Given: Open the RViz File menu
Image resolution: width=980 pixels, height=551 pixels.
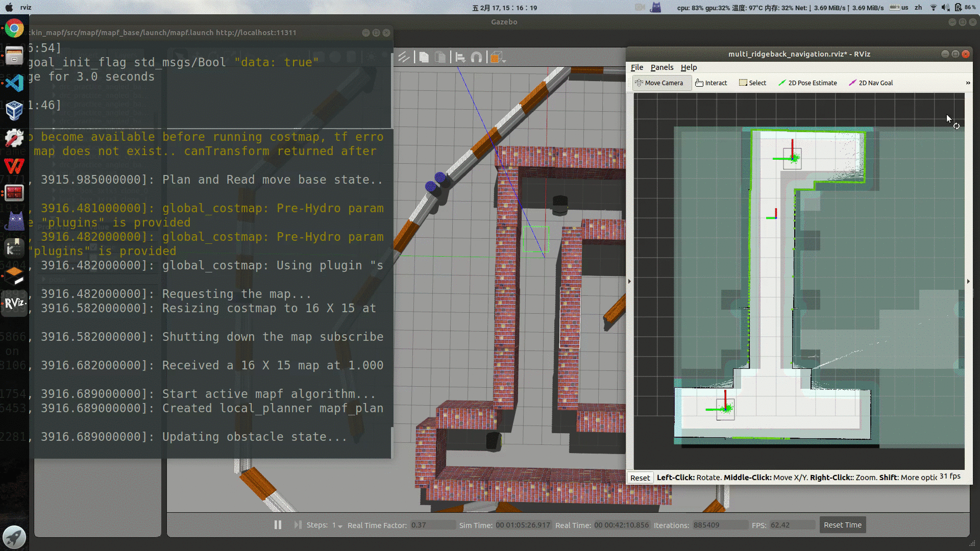Looking at the screenshot, I should coord(637,67).
